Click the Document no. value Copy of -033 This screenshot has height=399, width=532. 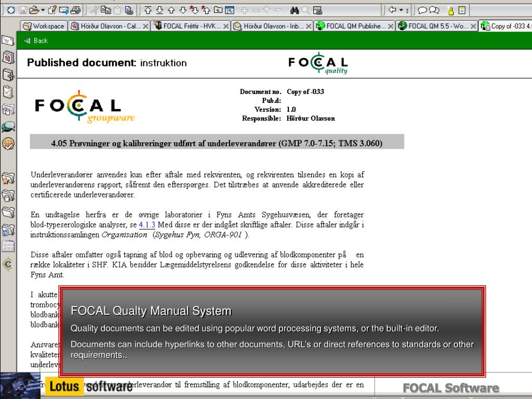tap(305, 91)
